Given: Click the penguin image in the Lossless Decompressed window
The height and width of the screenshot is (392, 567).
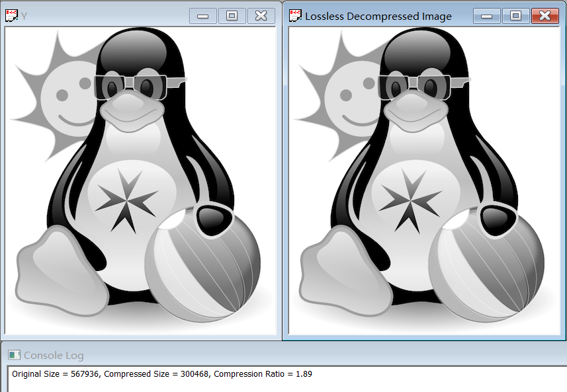Looking at the screenshot, I should pos(424,180).
